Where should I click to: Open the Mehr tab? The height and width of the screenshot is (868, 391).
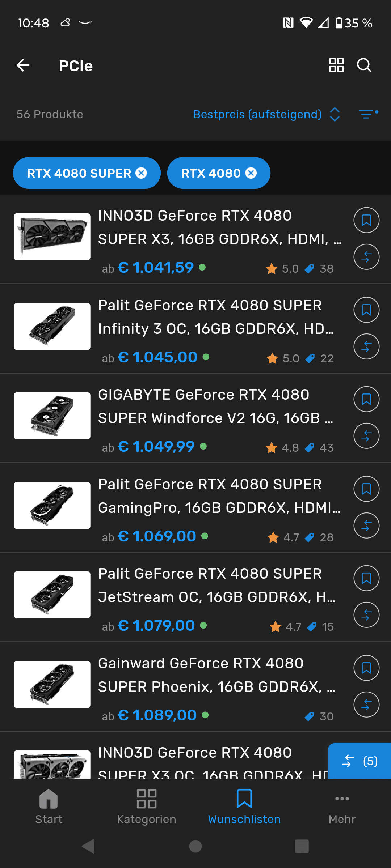(342, 806)
